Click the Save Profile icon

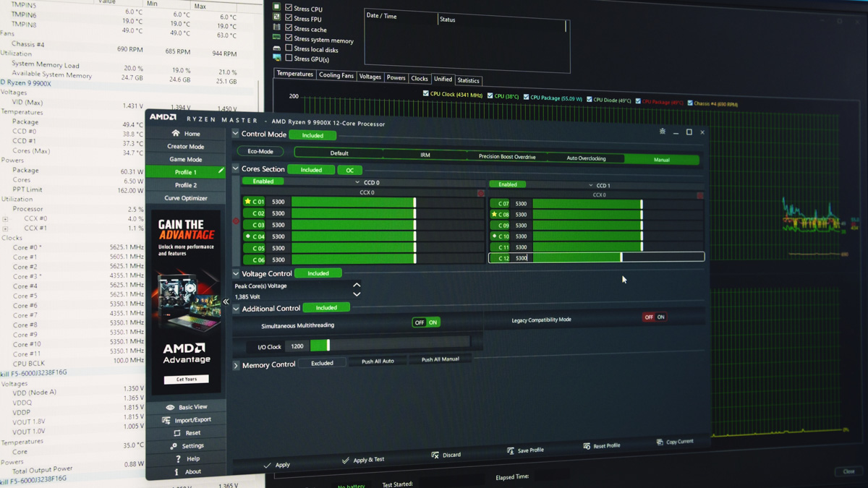511,450
